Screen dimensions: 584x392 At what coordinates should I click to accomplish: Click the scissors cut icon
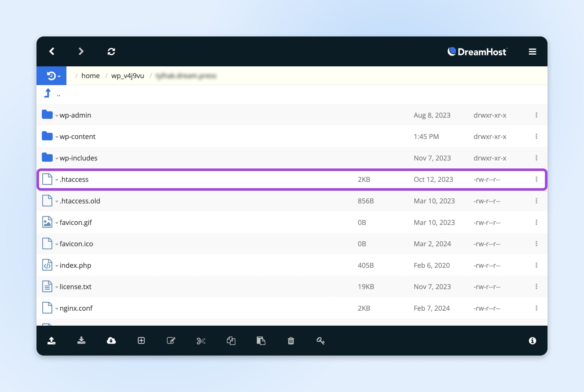[201, 341]
